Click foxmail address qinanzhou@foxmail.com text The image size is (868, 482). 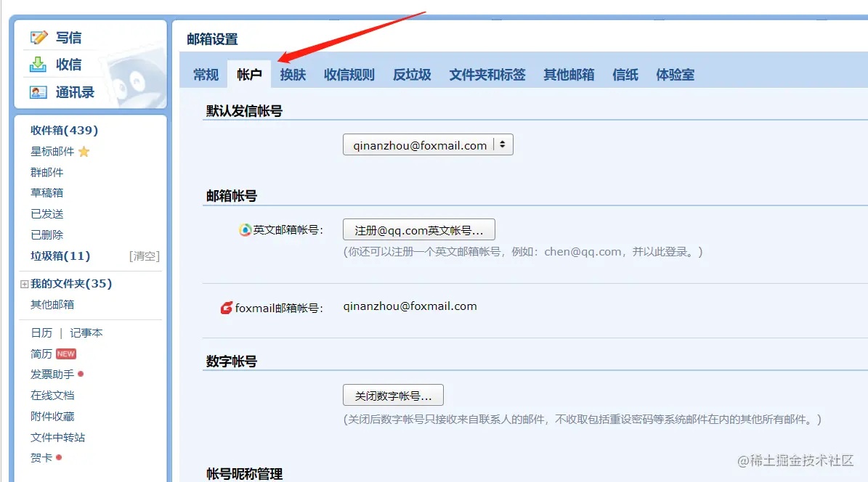click(410, 306)
